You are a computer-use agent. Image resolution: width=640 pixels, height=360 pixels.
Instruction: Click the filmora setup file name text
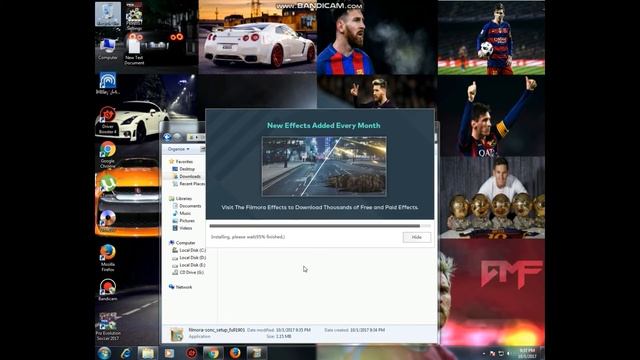216,330
